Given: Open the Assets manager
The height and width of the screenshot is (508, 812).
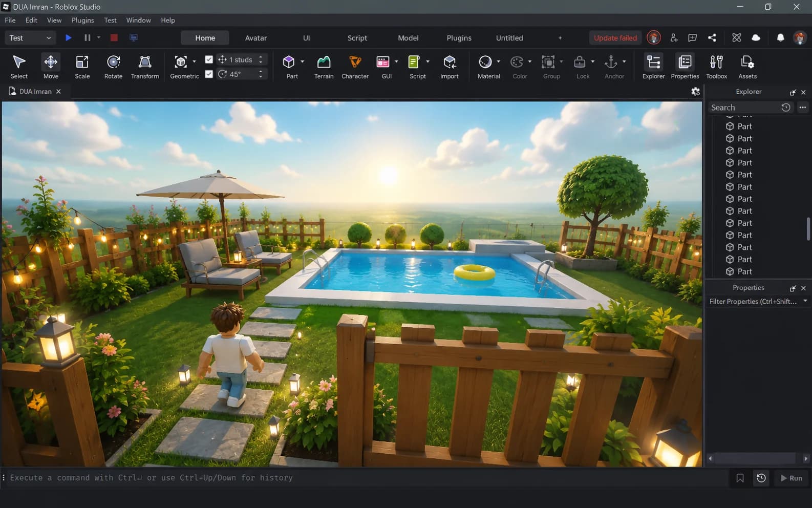Looking at the screenshot, I should (747, 67).
